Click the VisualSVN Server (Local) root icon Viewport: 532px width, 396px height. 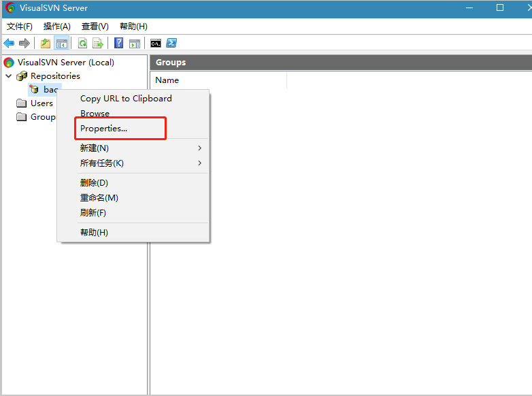(x=9, y=63)
